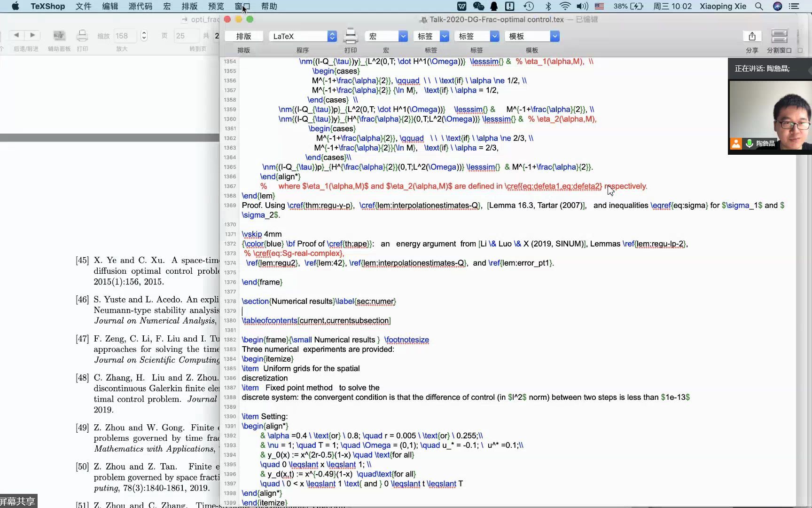Click the printer icon in the editor toolbar

(351, 36)
